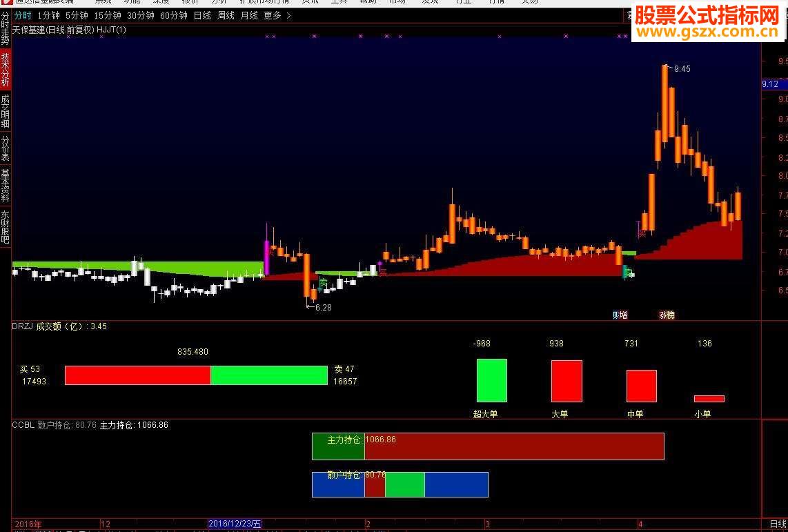Open the 分价表 sidebar tab
This screenshot has width=788, height=532.
(5, 148)
